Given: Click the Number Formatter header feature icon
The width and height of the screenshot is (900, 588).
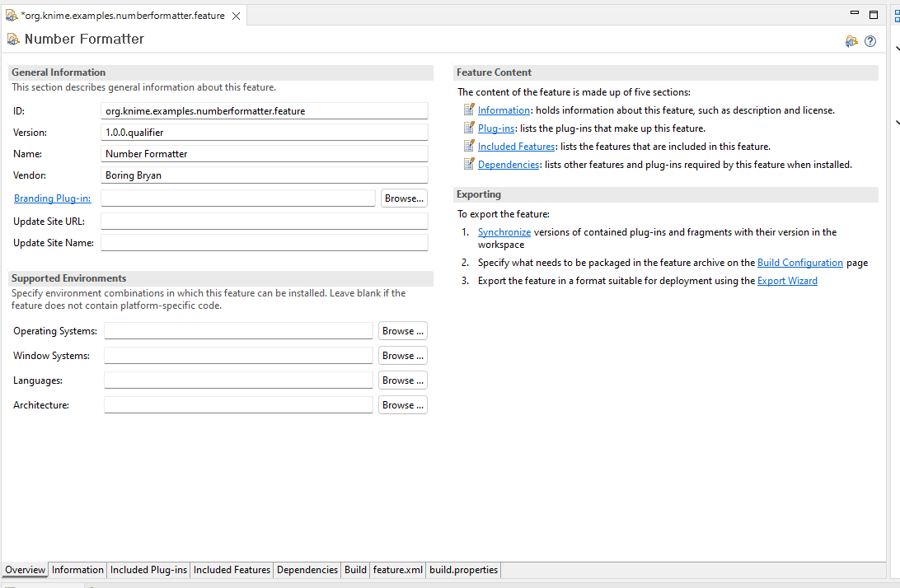Looking at the screenshot, I should click(x=13, y=39).
